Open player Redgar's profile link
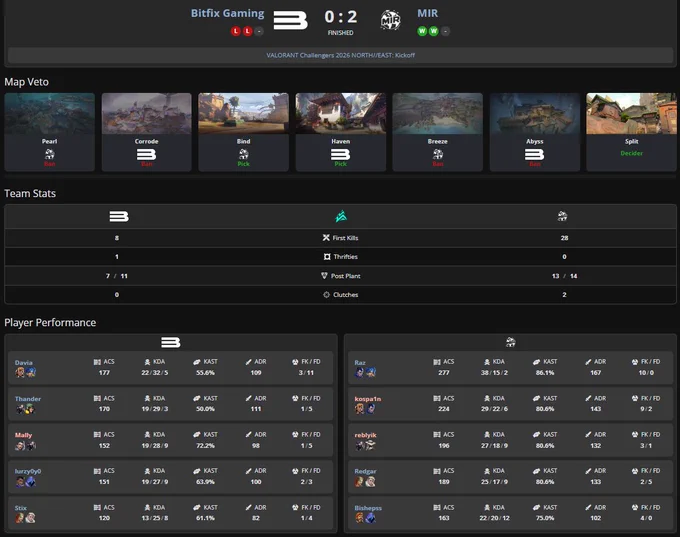This screenshot has height=537, width=680. coord(365,471)
